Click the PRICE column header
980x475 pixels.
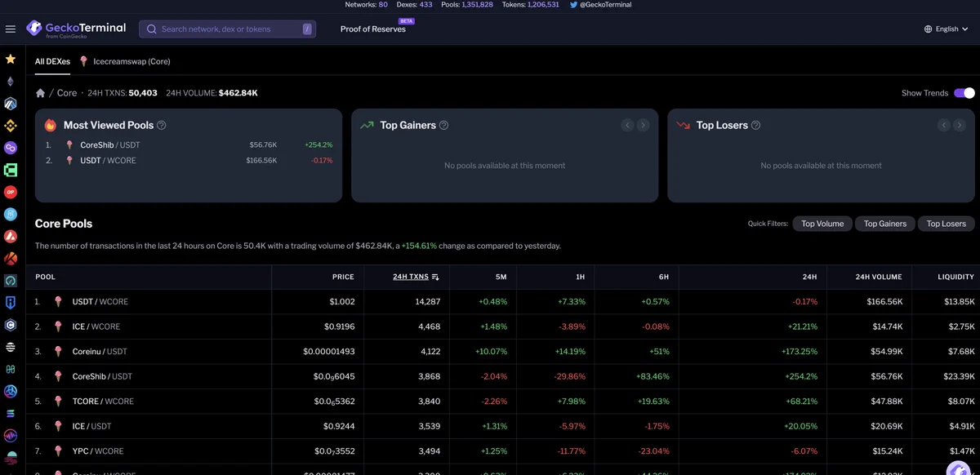[343, 277]
